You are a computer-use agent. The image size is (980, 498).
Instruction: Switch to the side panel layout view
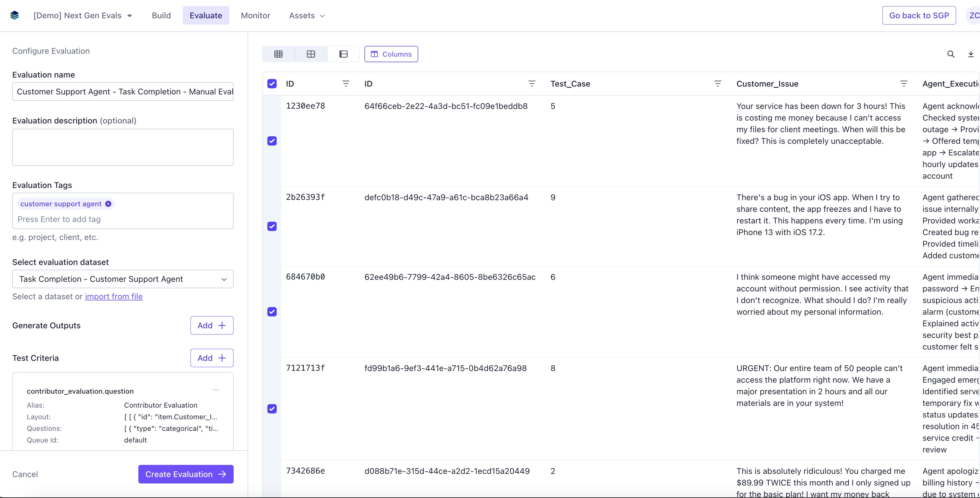(x=343, y=54)
